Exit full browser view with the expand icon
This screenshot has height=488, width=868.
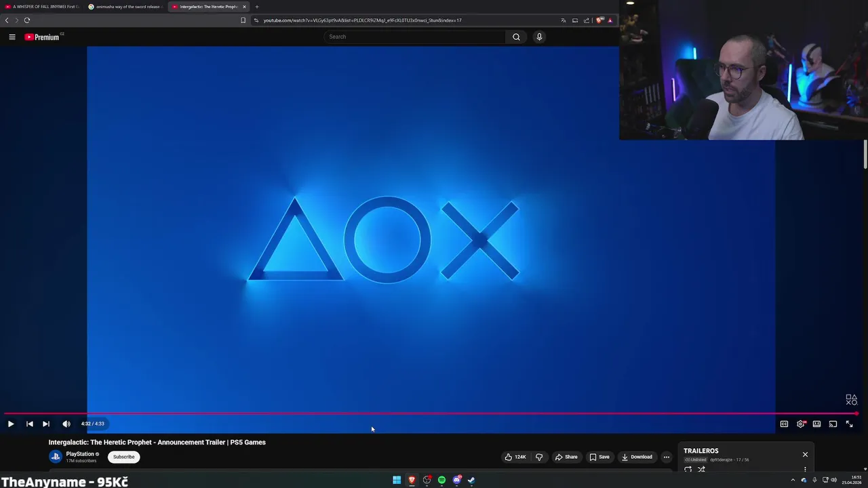coord(849,424)
